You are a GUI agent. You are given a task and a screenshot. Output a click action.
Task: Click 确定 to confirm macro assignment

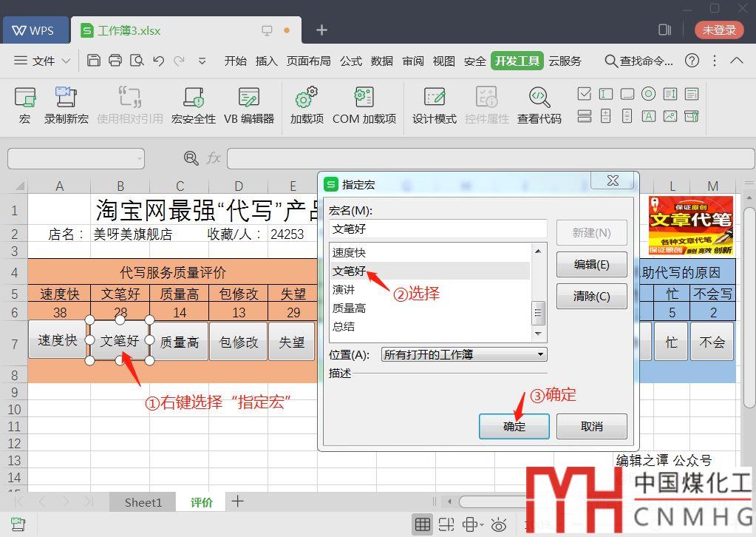514,427
